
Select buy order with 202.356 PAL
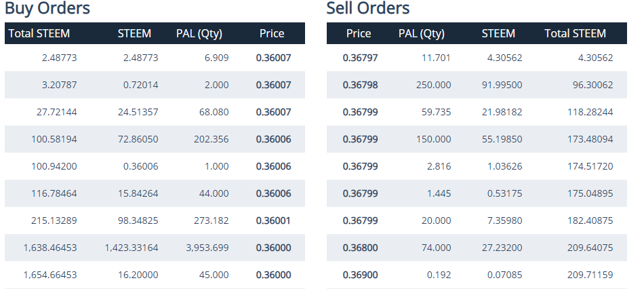[x=212, y=139]
